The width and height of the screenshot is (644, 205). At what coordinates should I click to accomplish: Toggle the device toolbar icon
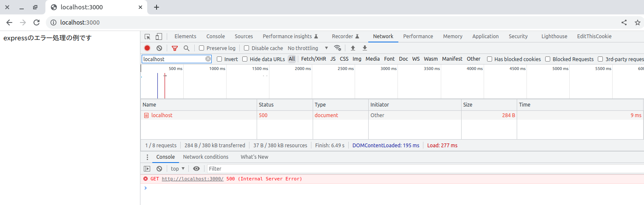click(159, 37)
